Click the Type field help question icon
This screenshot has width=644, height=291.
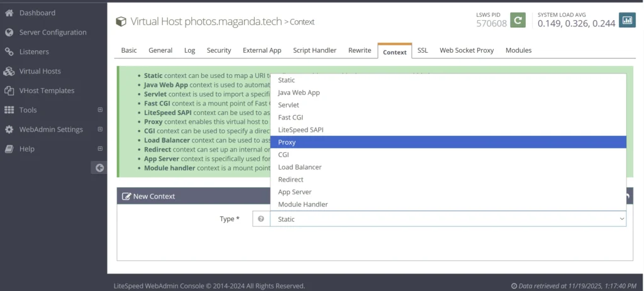261,219
